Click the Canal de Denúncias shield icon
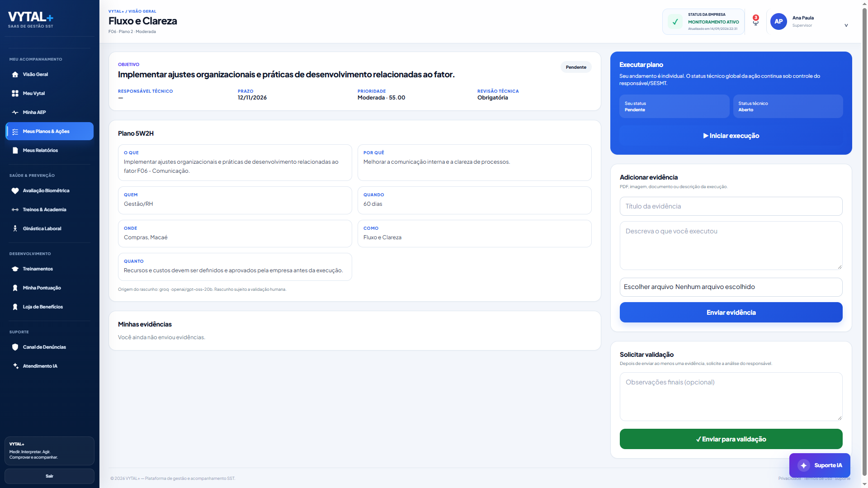Image resolution: width=868 pixels, height=488 pixels. (15, 347)
